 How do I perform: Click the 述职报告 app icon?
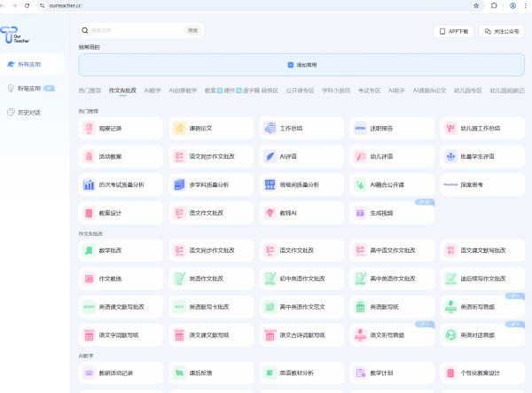tap(360, 129)
